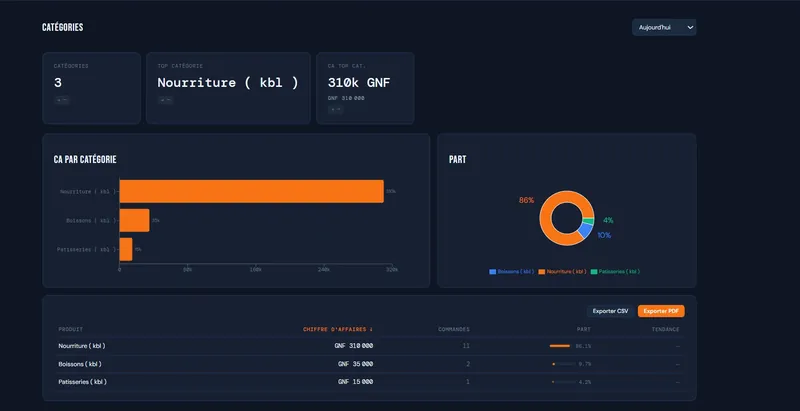Click GNF 310 000 subtext in CA Top Cat card
This screenshot has width=800, height=411.
click(x=346, y=98)
